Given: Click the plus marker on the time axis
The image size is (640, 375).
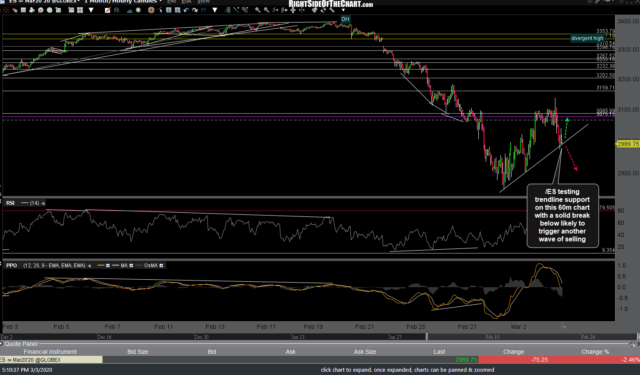Looking at the screenshot, I should (564, 327).
